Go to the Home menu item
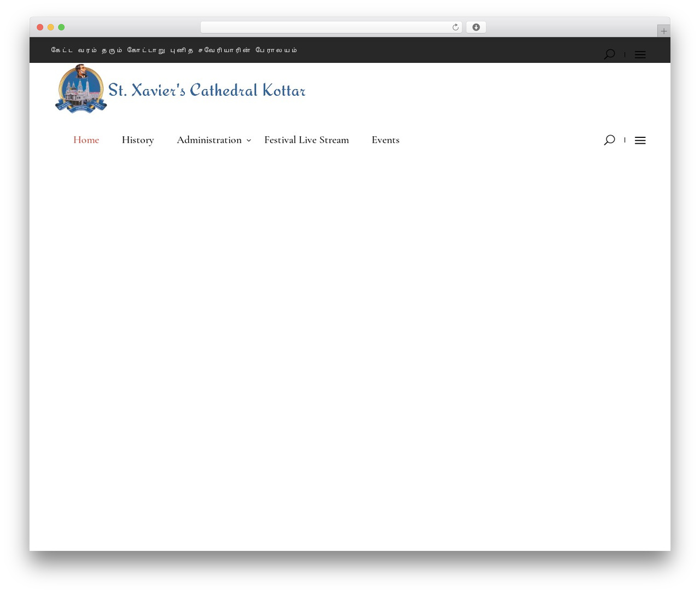Screen dimensions: 700x593 point(86,140)
